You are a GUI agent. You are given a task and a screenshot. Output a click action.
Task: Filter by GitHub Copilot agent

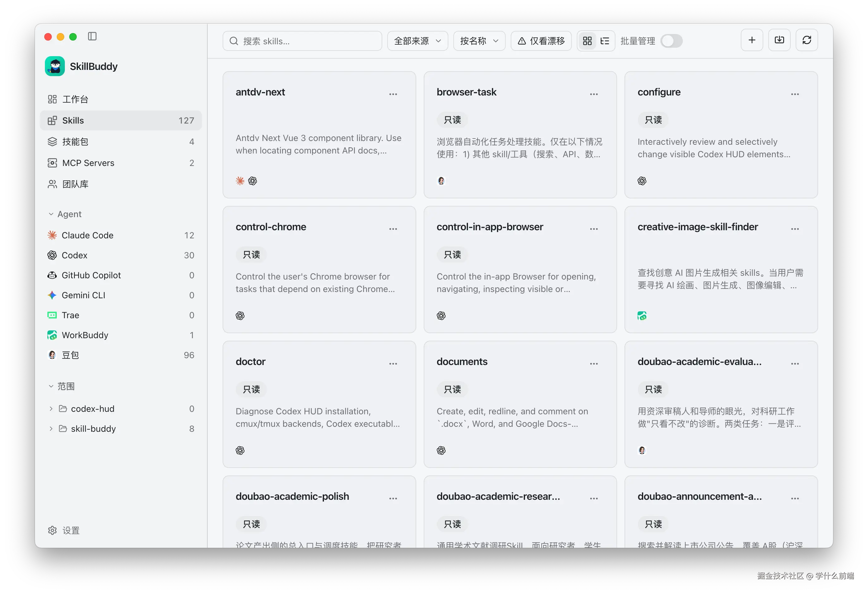tap(121, 275)
